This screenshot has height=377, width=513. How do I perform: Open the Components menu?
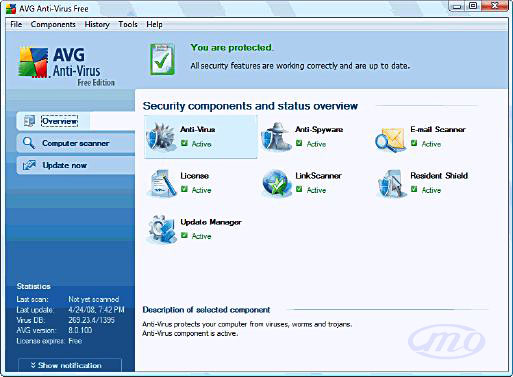coord(53,24)
